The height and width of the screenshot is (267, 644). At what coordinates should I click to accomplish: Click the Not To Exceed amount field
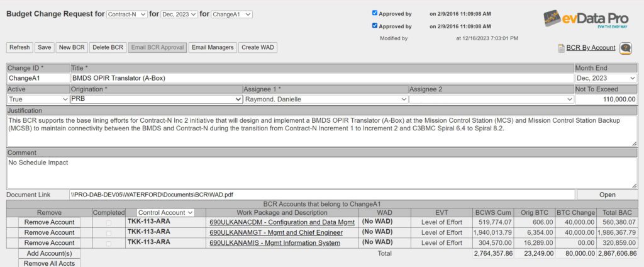coord(606,99)
